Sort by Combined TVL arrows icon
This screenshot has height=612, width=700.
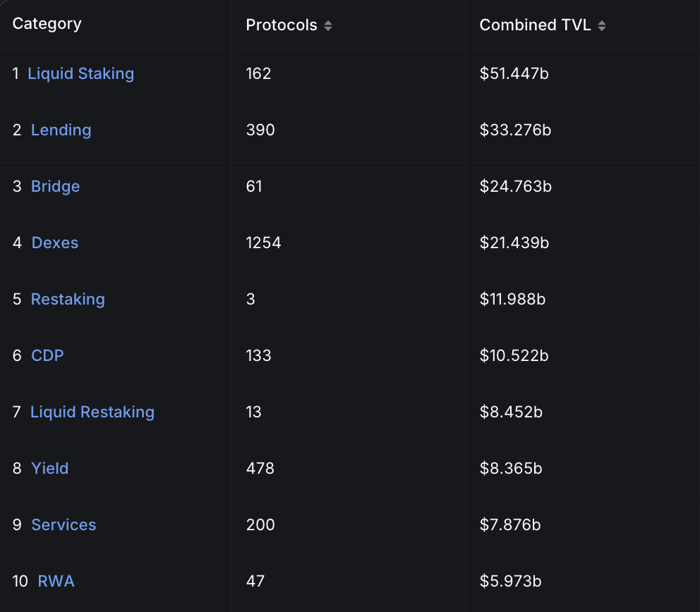pyautogui.click(x=601, y=26)
